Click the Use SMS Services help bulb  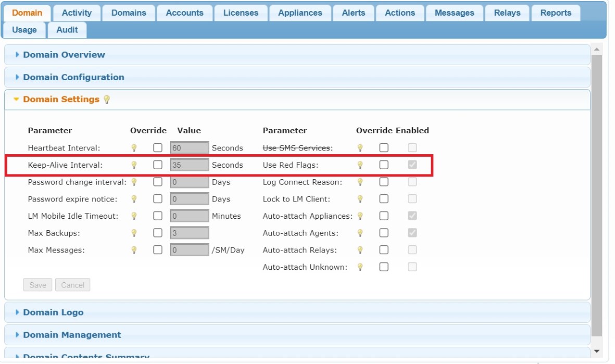360,148
